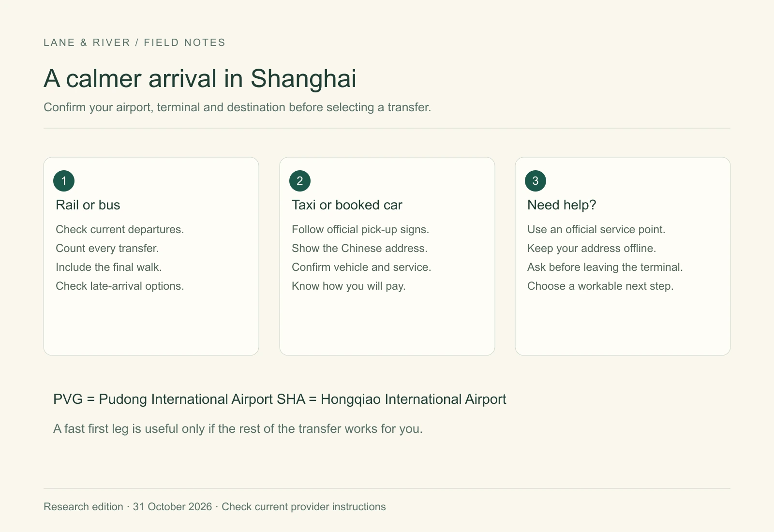Click the 'Confirm your airport, terminal' subtitle
774x532 pixels.
pyautogui.click(x=237, y=107)
